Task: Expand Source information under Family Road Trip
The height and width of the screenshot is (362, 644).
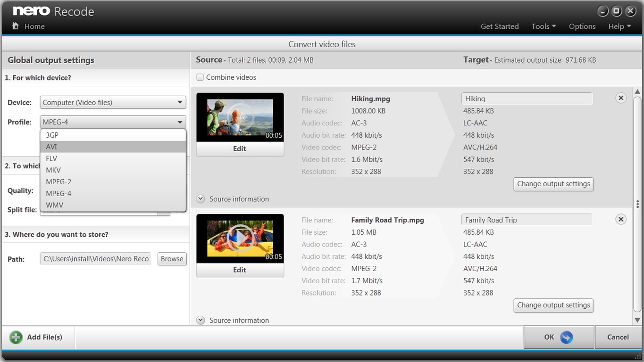Action: [201, 320]
